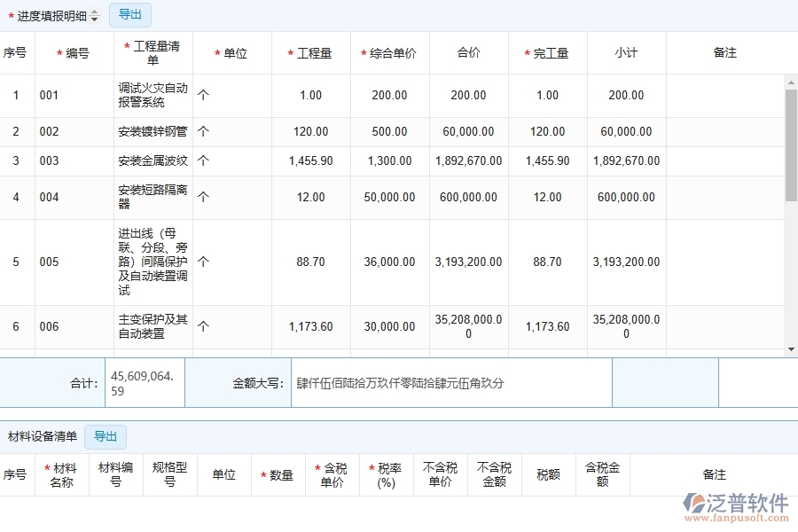Click the scrollbar down arrow in progress table
The height and width of the screenshot is (532, 798).
(x=791, y=349)
